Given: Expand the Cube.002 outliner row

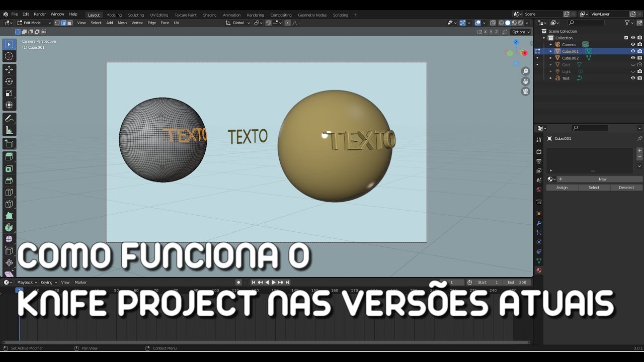Looking at the screenshot, I should [550, 58].
